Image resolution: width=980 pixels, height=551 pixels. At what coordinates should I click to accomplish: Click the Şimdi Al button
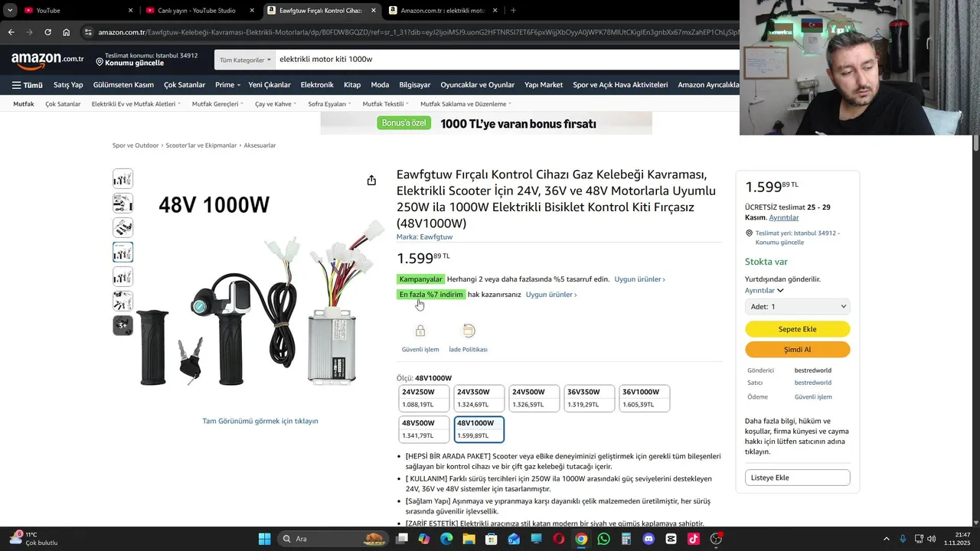(797, 350)
